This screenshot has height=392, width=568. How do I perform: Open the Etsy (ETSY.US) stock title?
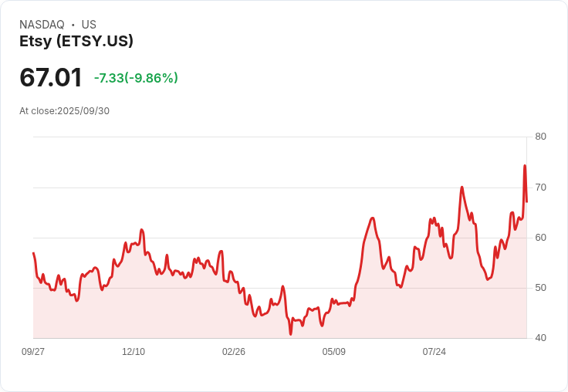tap(76, 41)
